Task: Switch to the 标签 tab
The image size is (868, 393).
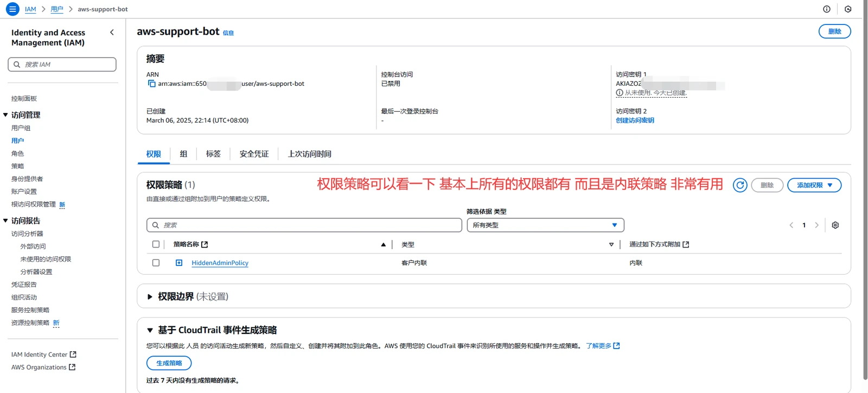Action: coord(213,154)
